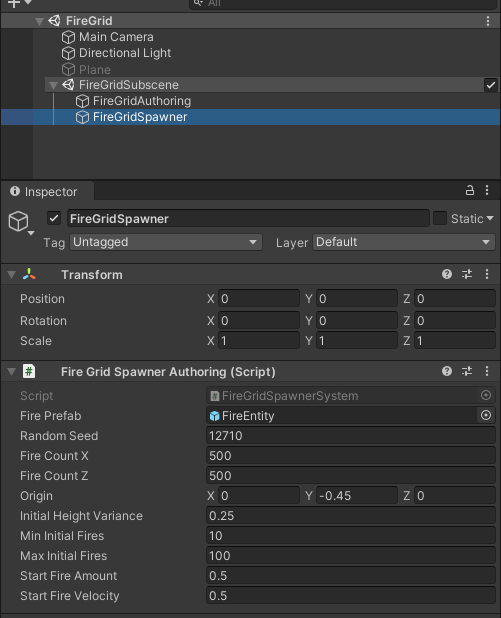This screenshot has height=618, width=501.
Task: Click the Directional Light cube icon
Action: (x=69, y=53)
